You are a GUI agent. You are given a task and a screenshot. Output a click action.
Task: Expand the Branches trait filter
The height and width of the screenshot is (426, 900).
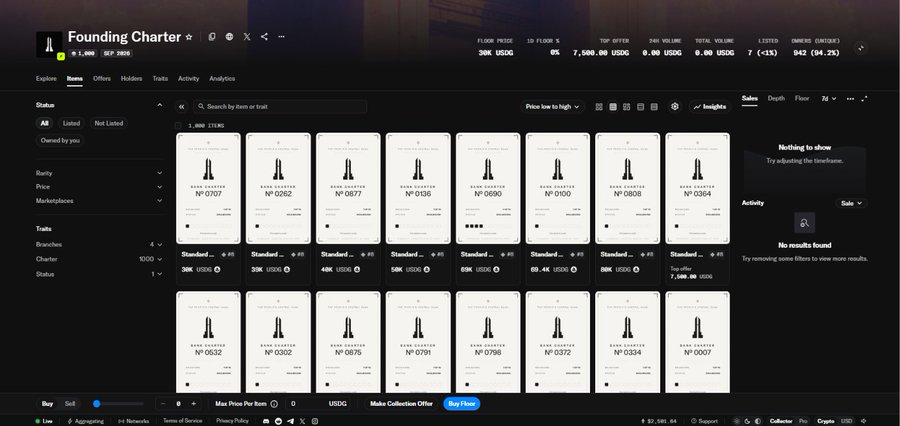tap(99, 245)
